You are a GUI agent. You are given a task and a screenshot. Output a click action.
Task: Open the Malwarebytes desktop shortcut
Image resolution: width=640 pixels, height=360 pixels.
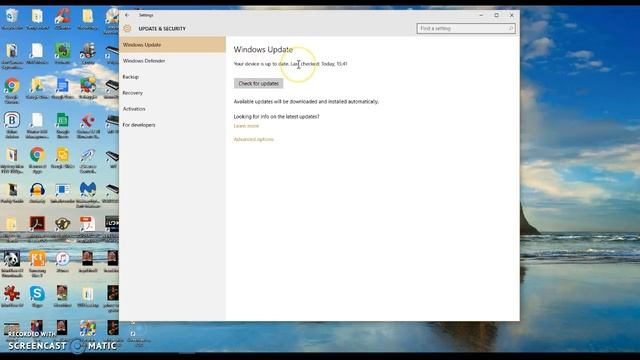[88, 190]
